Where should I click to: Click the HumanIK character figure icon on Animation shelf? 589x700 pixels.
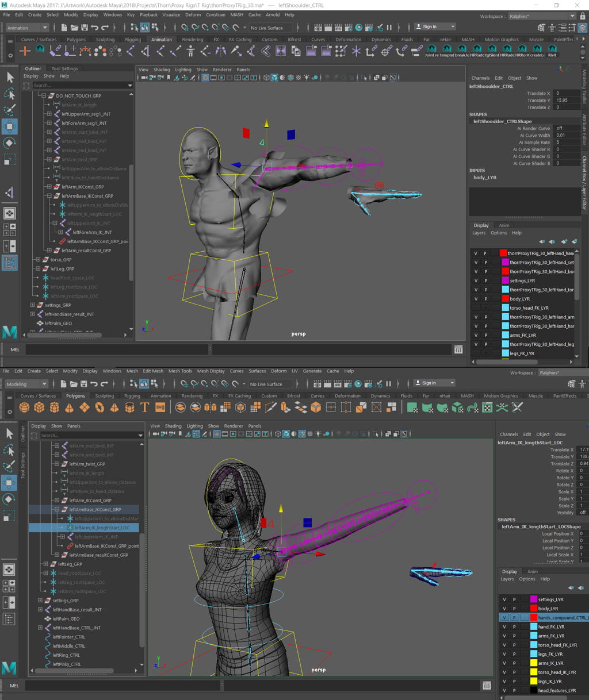[191, 51]
